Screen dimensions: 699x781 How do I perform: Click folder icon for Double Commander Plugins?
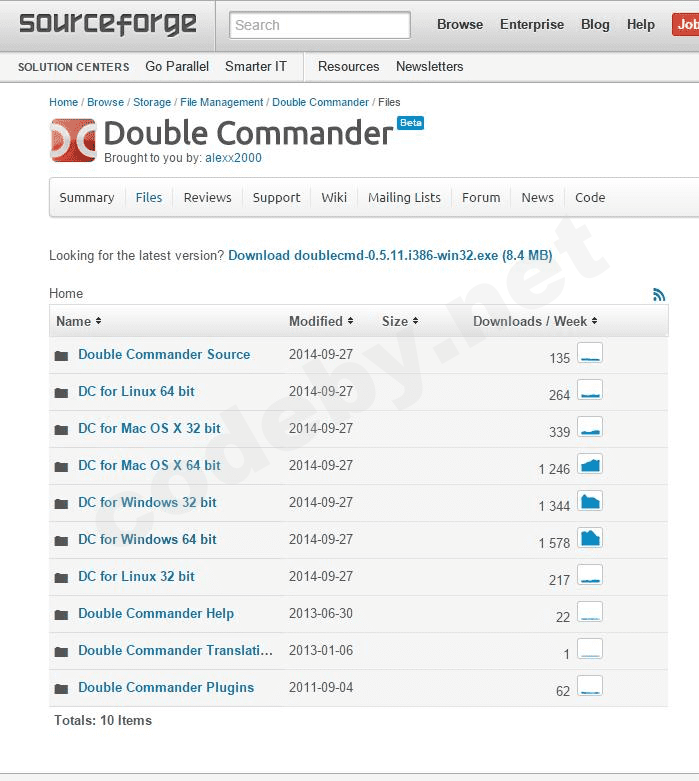tap(61, 688)
